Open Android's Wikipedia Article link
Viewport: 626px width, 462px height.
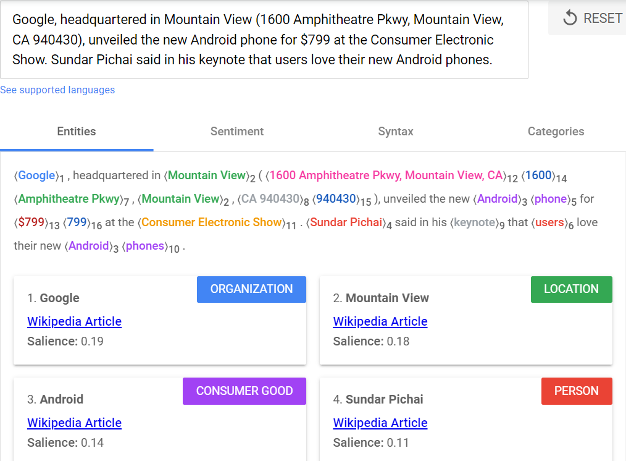tap(74, 423)
